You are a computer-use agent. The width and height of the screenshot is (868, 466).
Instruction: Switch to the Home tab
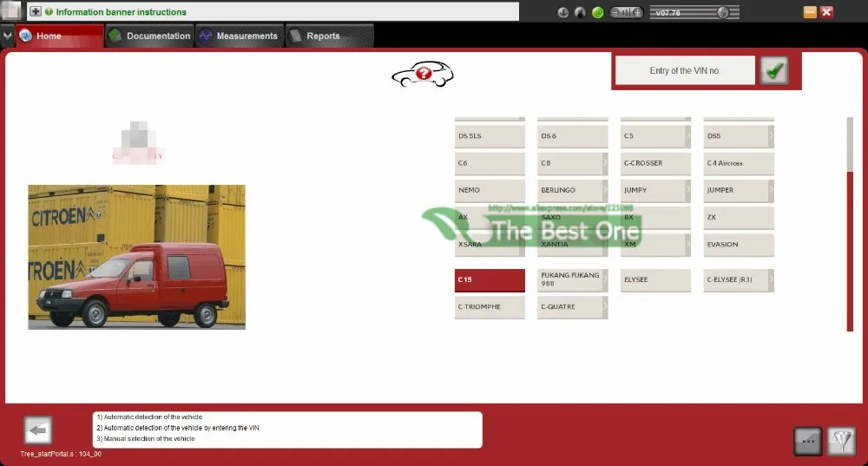tap(60, 36)
